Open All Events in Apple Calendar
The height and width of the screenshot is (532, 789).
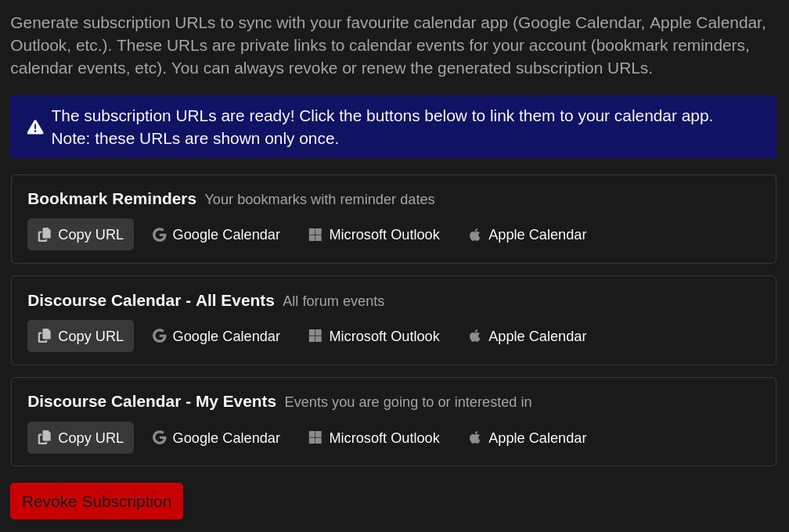click(528, 336)
